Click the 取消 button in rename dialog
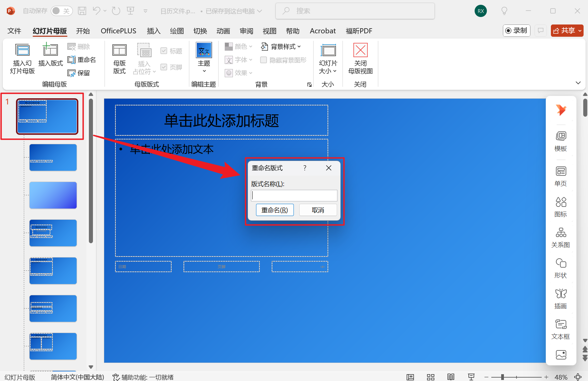The width and height of the screenshot is (588, 381). (x=318, y=210)
